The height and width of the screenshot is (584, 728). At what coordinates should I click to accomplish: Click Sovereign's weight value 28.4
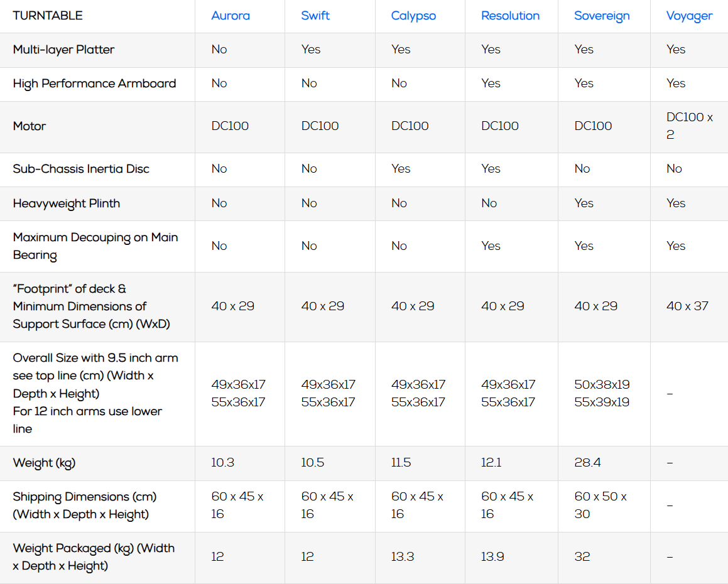click(587, 463)
